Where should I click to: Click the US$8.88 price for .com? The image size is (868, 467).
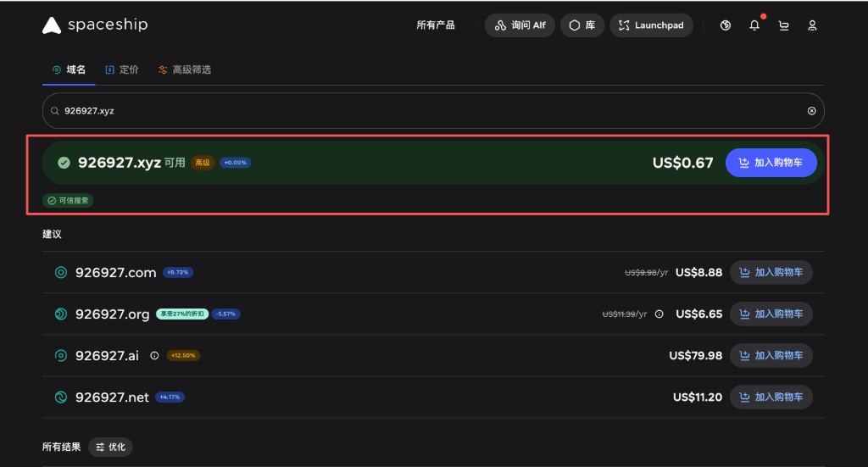(698, 272)
